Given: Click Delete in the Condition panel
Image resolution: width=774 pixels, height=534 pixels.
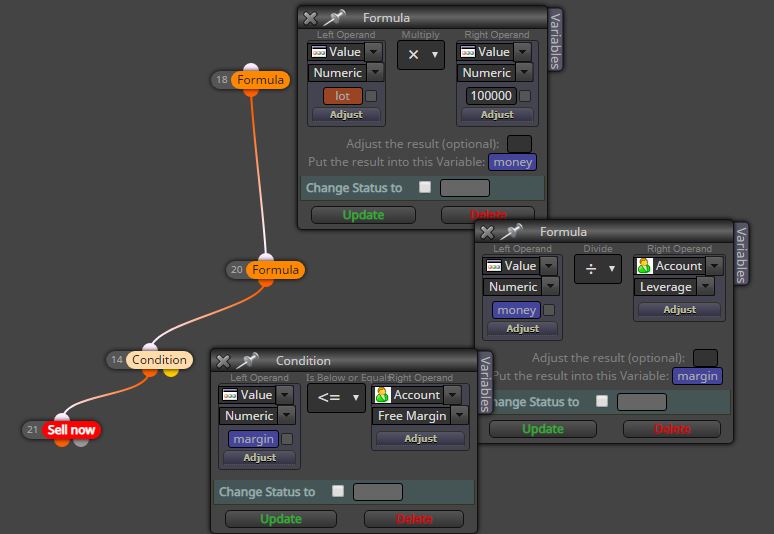Looking at the screenshot, I should [x=414, y=519].
